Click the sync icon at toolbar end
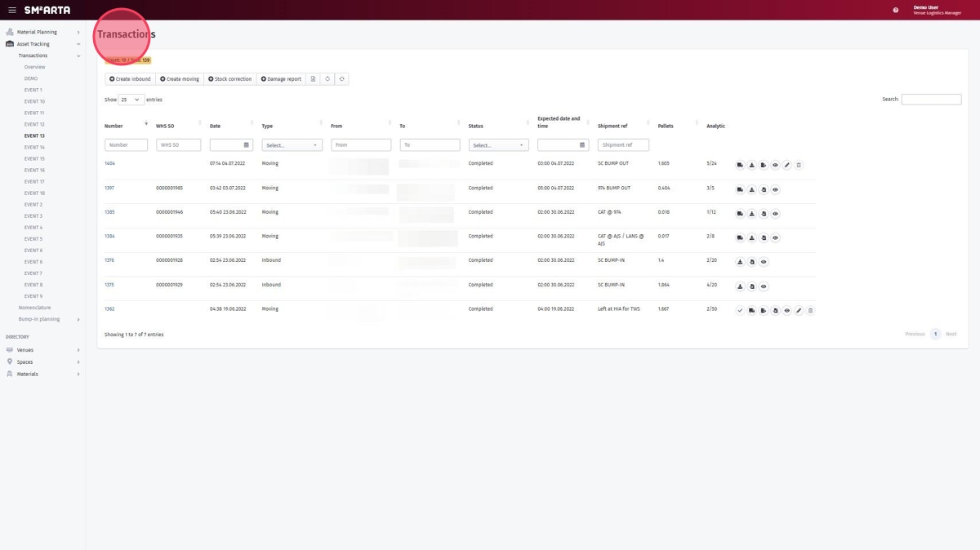980x550 pixels. click(342, 79)
